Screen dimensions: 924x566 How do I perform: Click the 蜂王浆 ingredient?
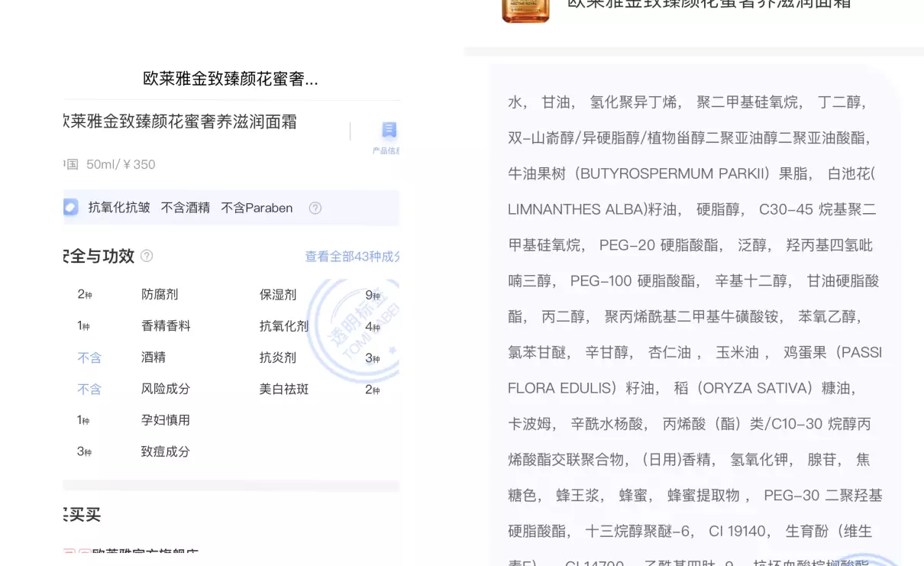pos(579,496)
